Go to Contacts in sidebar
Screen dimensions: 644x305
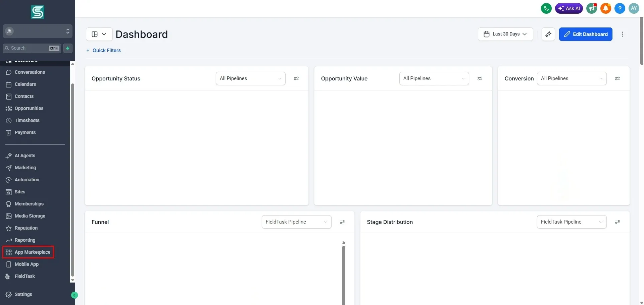(24, 97)
